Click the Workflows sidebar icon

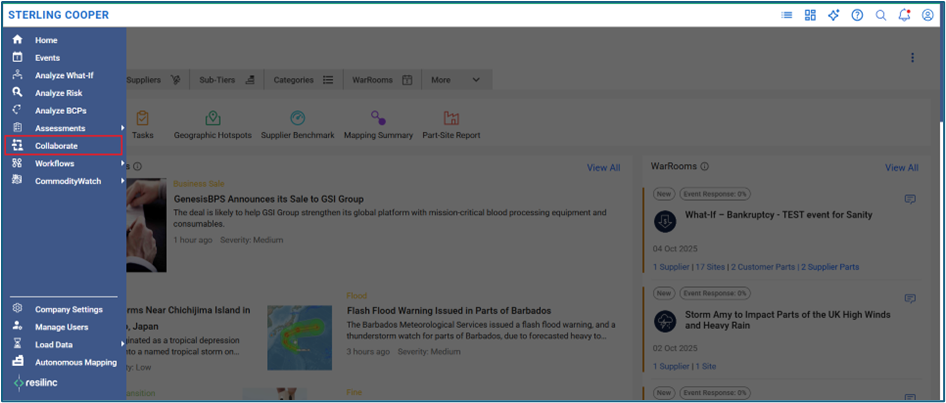[x=17, y=163]
